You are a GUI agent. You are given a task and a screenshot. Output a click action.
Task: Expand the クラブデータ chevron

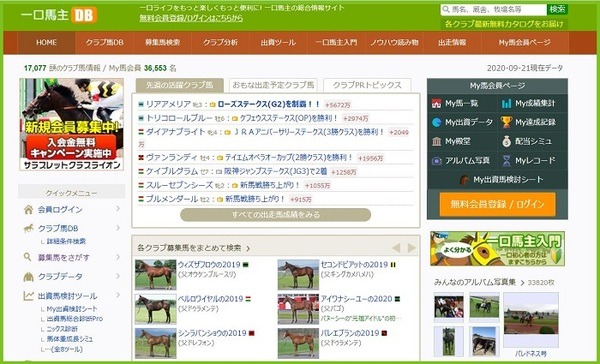(118, 276)
